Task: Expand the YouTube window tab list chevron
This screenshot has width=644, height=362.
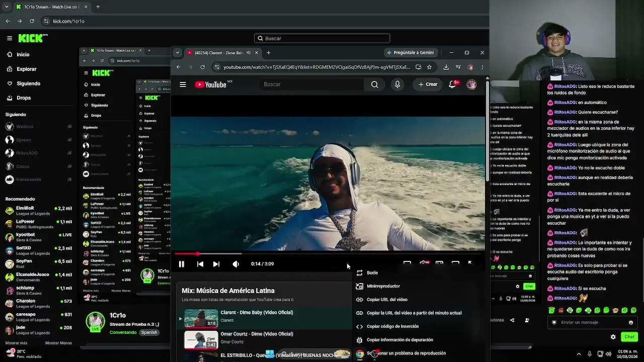Action: tap(177, 52)
